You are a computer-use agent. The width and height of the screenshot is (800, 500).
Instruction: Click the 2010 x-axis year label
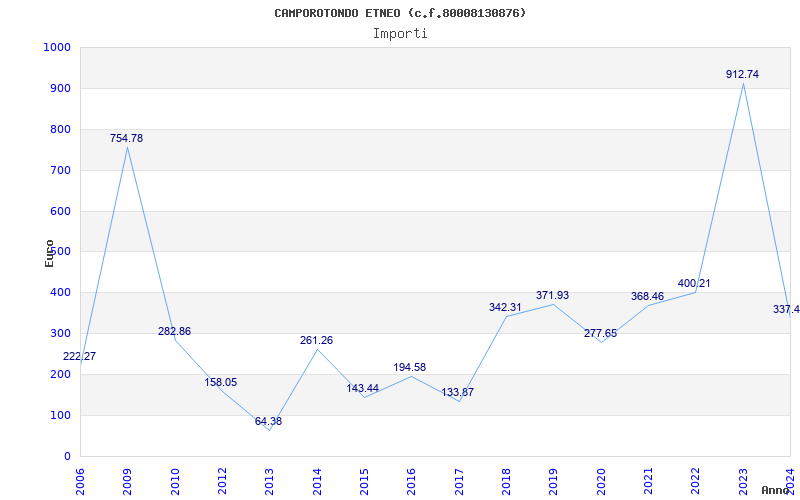pos(174,481)
